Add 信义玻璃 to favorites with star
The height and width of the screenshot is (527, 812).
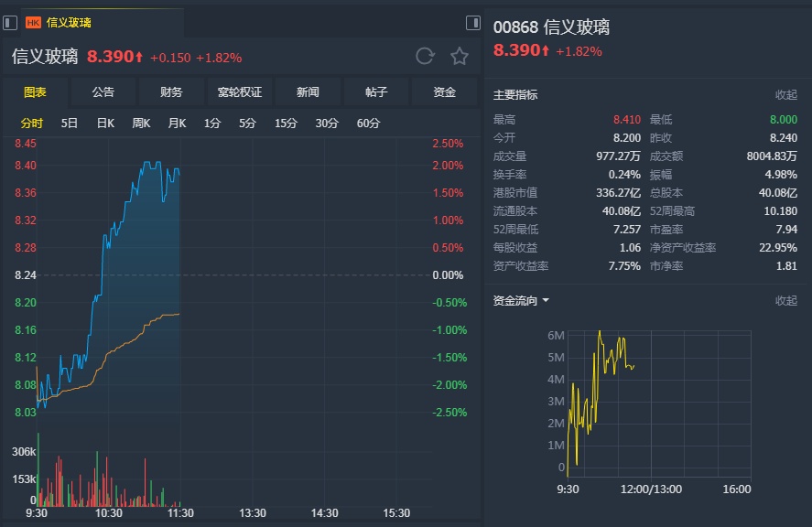pyautogui.click(x=459, y=56)
